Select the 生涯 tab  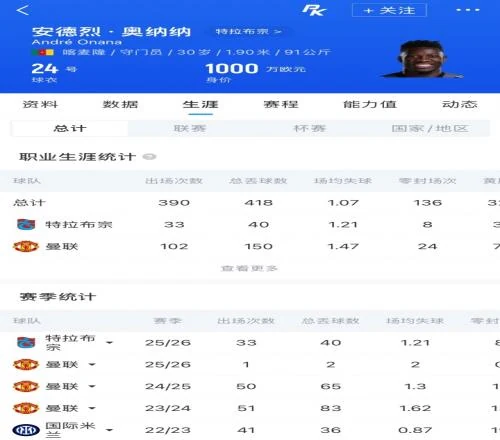200,104
